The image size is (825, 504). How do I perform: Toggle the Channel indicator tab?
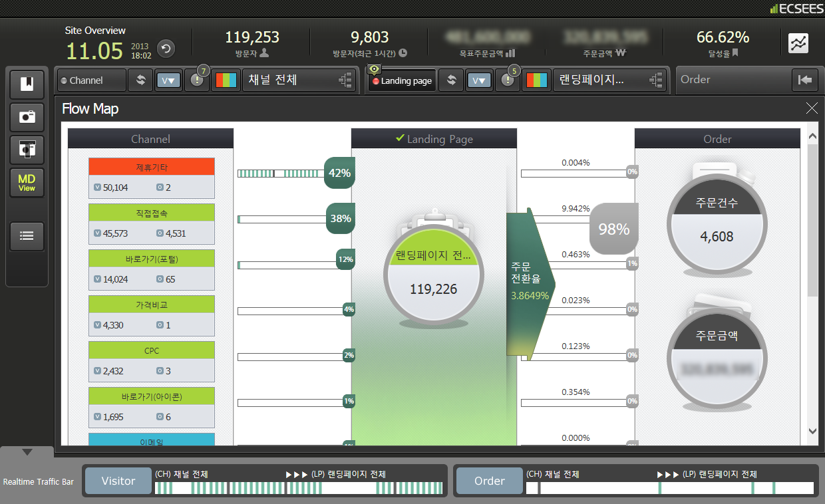(91, 80)
